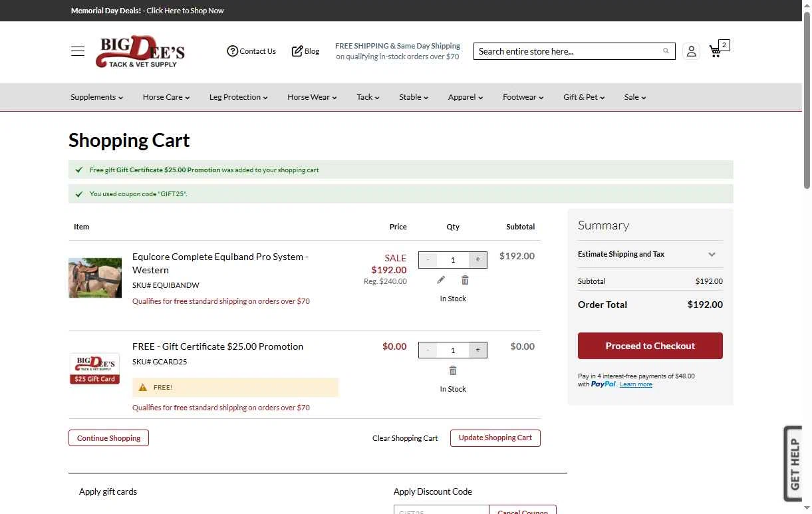
Task: Expand Estimate Shipping and Tax section
Action: tap(650, 254)
